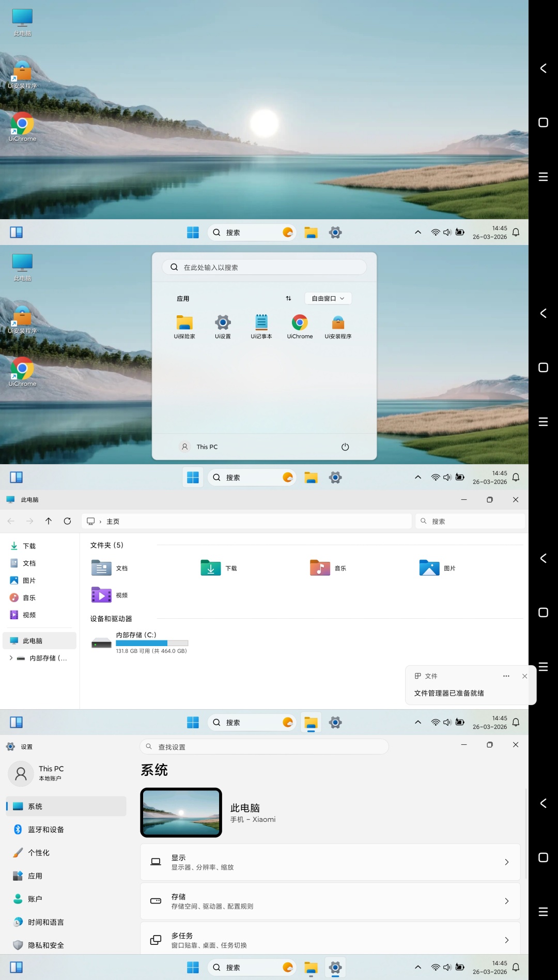Open 此电脑 desktop icon beside the start menu
The width and height of the screenshot is (558, 980).
tap(22, 267)
